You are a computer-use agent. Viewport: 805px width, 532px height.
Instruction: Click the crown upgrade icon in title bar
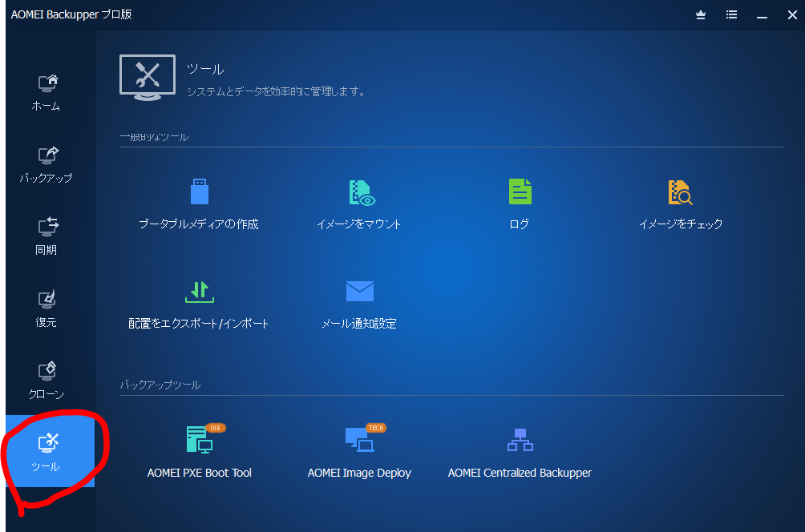click(700, 15)
